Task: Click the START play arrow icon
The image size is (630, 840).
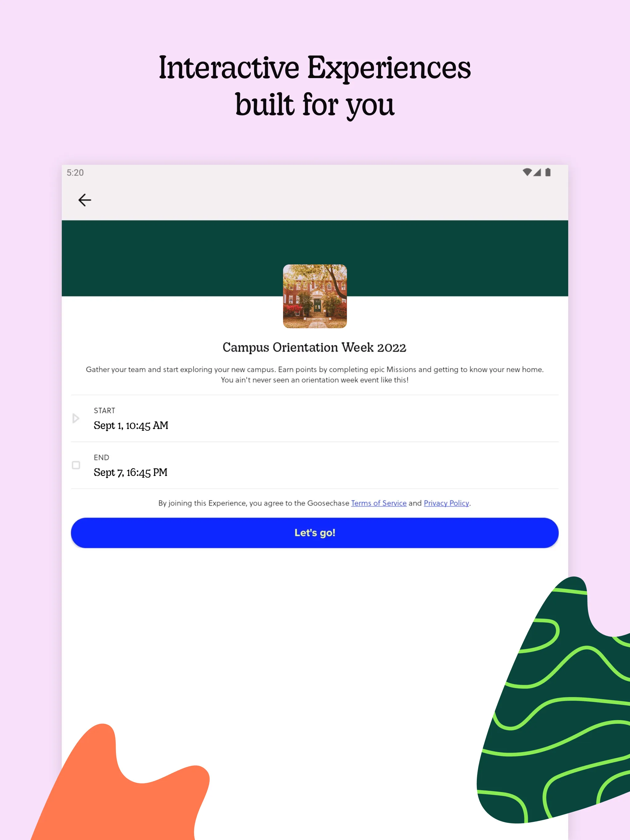Action: 76,418
